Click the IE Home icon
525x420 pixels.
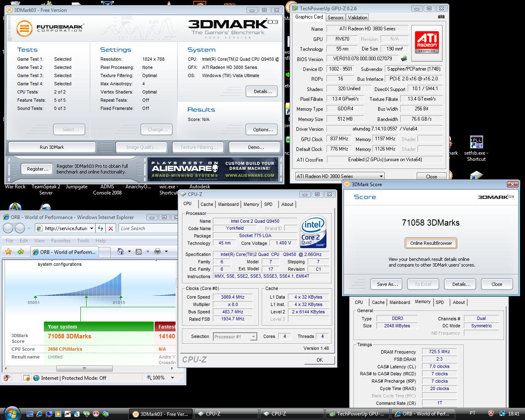[121, 251]
